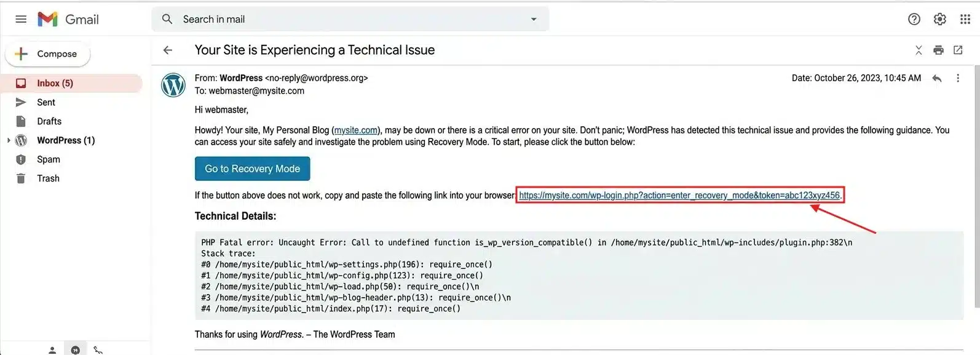Click the Technical Details heading
The image size is (980, 355).
[x=235, y=216]
